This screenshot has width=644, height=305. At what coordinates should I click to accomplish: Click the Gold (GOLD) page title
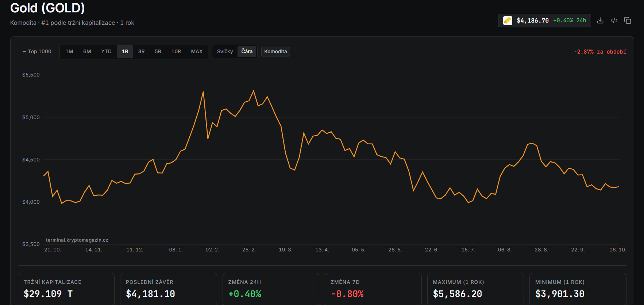[47, 8]
